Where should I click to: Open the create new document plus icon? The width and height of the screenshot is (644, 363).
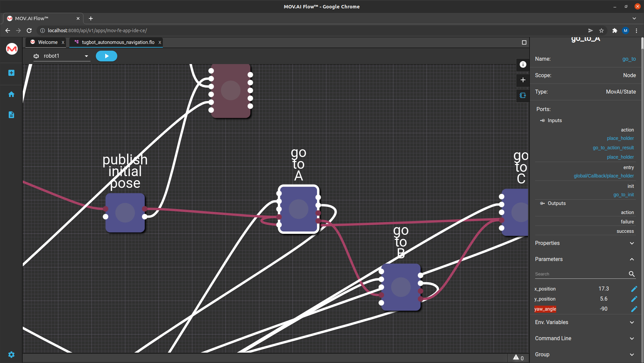coord(11,73)
